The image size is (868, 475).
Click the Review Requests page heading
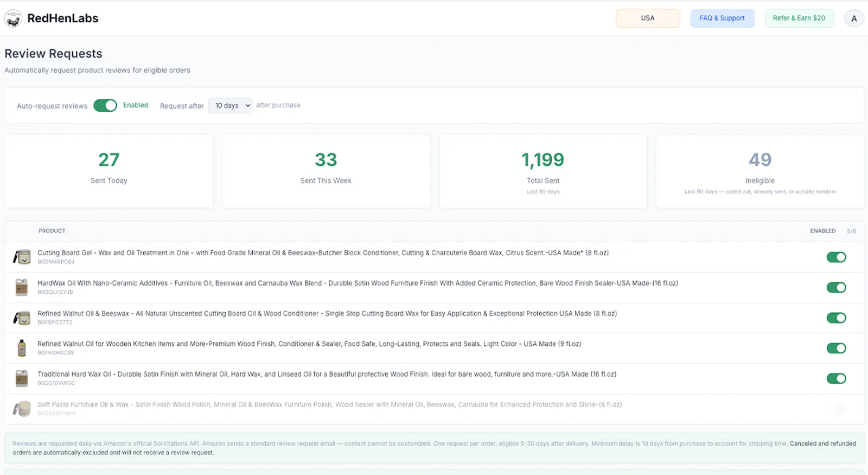pyautogui.click(x=53, y=54)
